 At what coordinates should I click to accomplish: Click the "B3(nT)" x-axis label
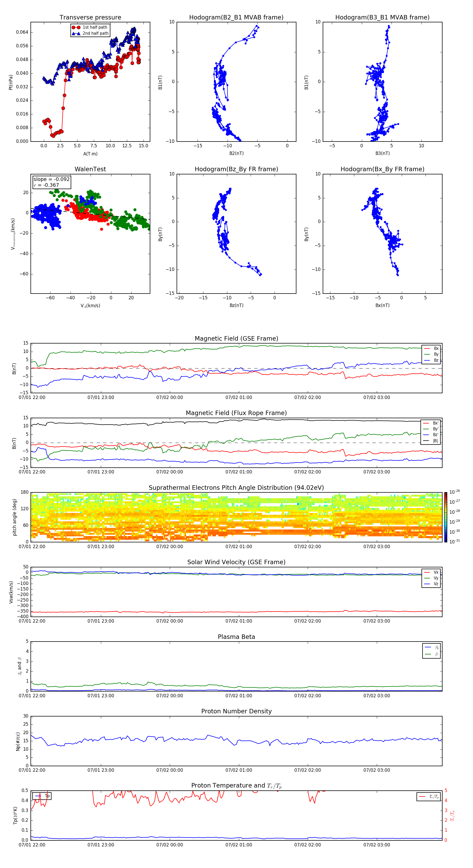(382, 153)
